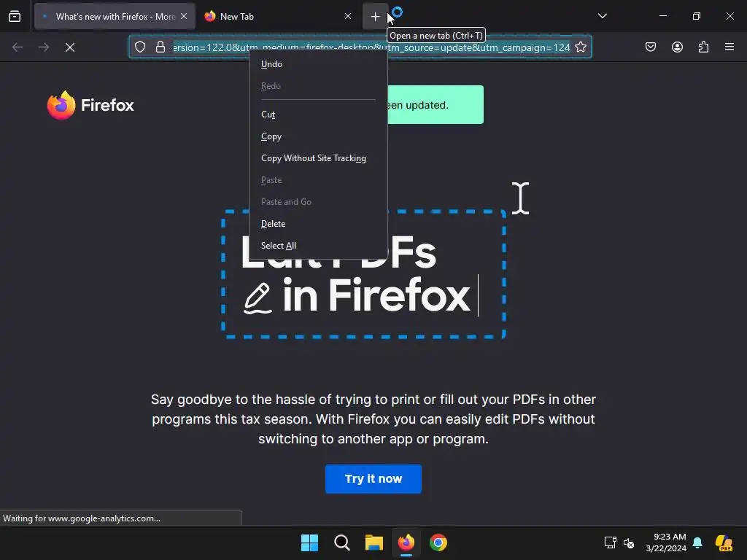747x560 pixels.
Task: Click the 'Waiting for www.google-analytics.com...' status text
Action: (82, 518)
